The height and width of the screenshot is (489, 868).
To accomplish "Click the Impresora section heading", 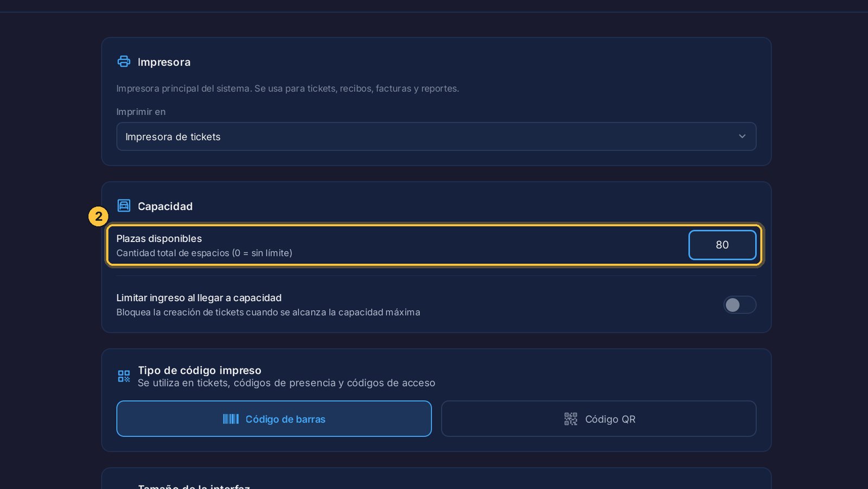I will click(164, 62).
